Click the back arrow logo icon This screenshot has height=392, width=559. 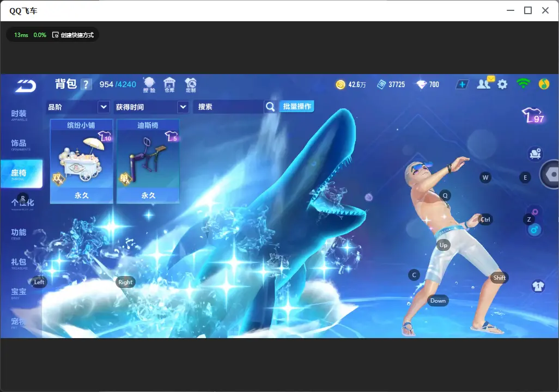(25, 85)
